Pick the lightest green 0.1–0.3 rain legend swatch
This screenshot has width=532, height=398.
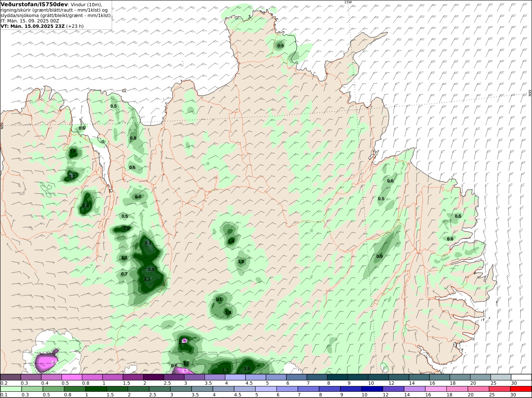[10, 389]
